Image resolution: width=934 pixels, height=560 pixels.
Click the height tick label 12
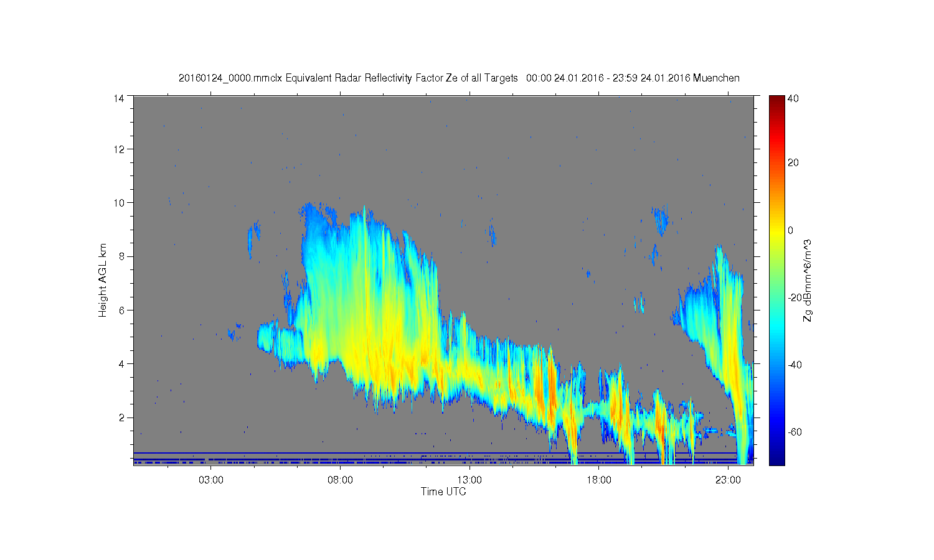point(118,149)
